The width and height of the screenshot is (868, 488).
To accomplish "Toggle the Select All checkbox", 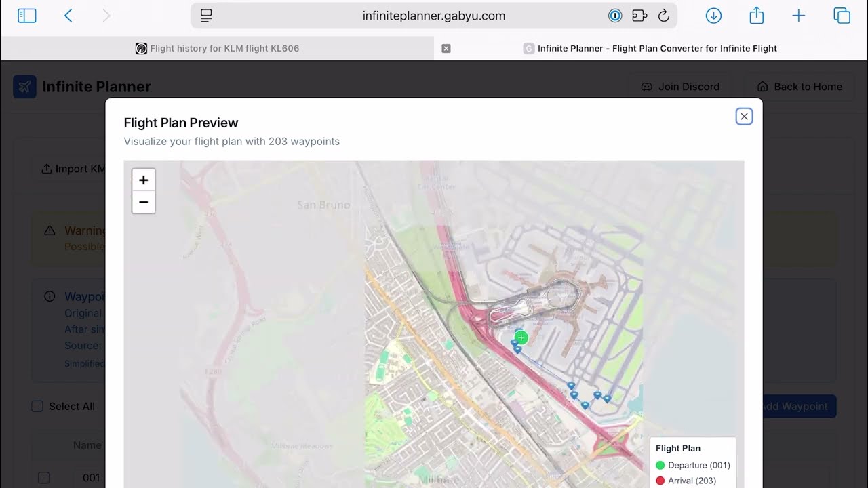I will coord(37,406).
